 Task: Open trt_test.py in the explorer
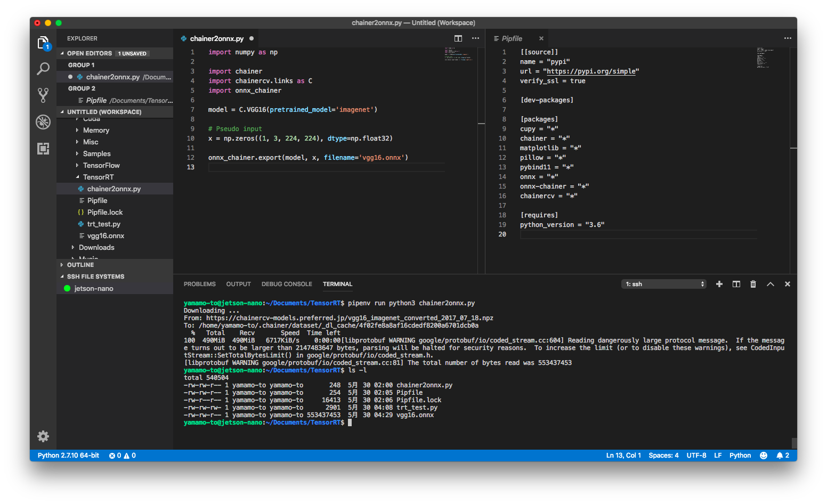point(103,224)
